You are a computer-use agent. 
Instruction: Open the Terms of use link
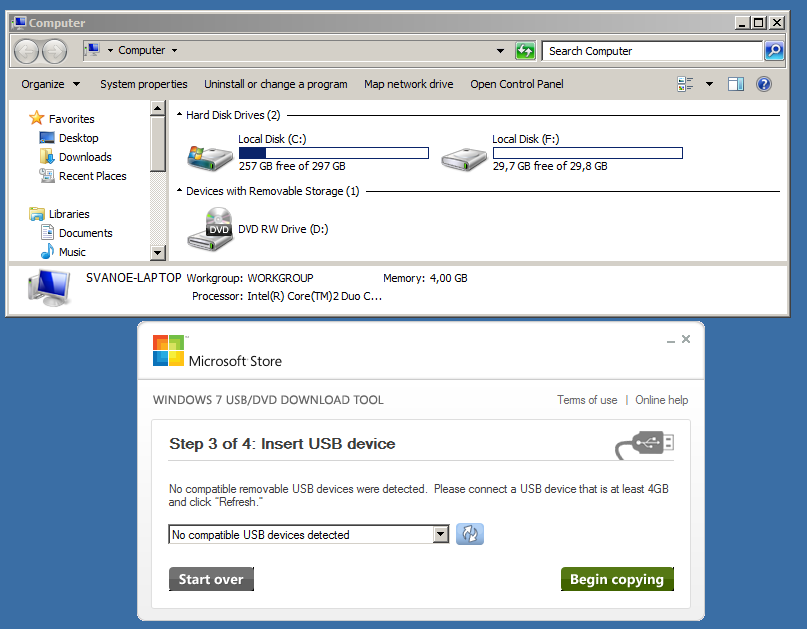[x=587, y=400]
